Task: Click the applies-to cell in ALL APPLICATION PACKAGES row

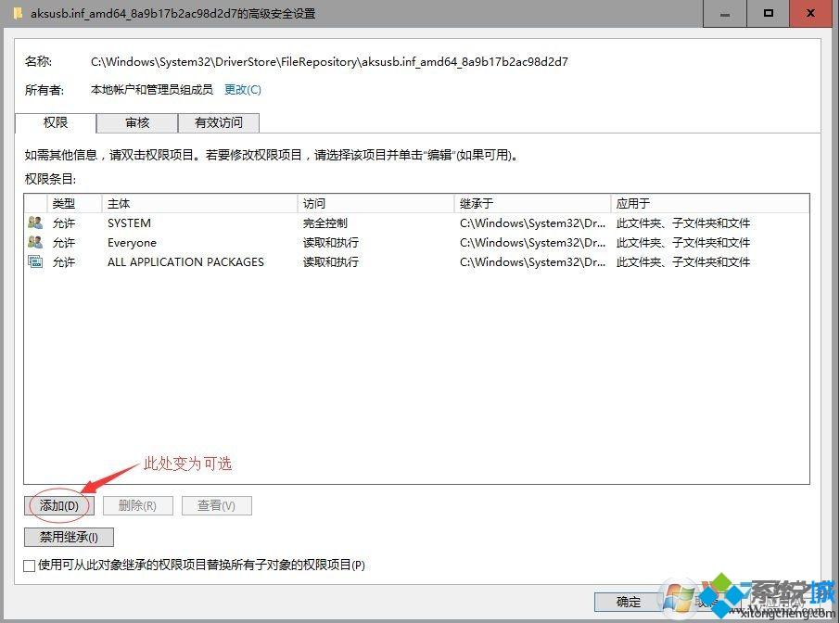Action: 683,262
